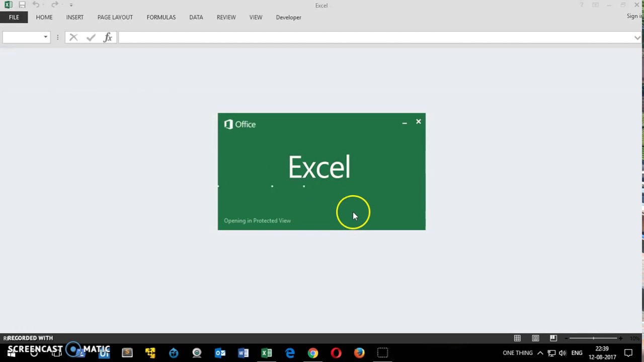Click the ENG language indicator

pyautogui.click(x=577, y=353)
